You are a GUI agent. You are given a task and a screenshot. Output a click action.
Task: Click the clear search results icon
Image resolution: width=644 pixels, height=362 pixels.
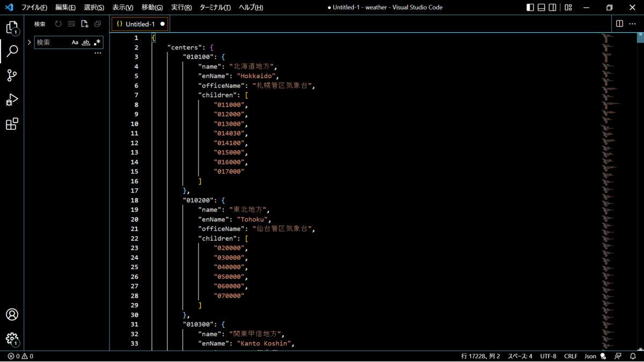click(x=71, y=24)
